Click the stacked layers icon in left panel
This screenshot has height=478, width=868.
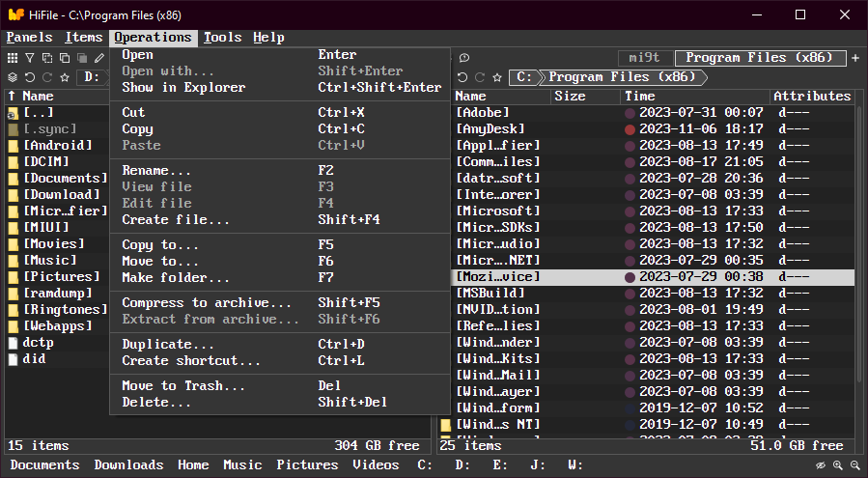(x=13, y=77)
